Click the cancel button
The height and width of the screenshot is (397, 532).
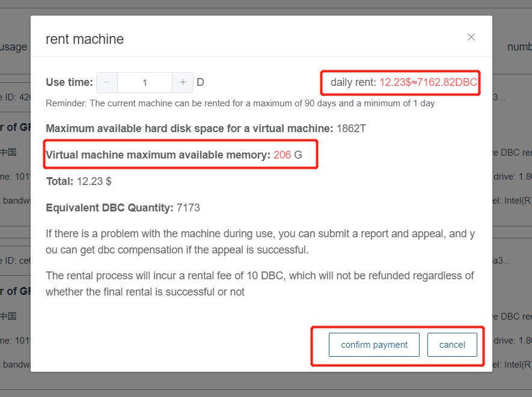point(452,345)
